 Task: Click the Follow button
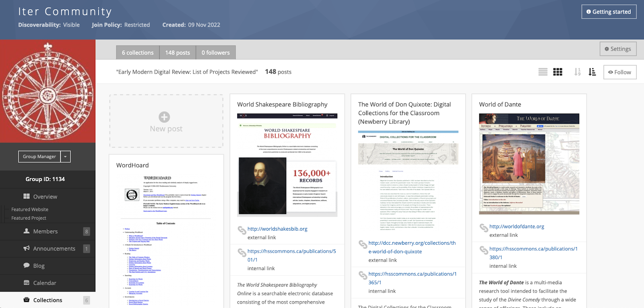coord(620,72)
